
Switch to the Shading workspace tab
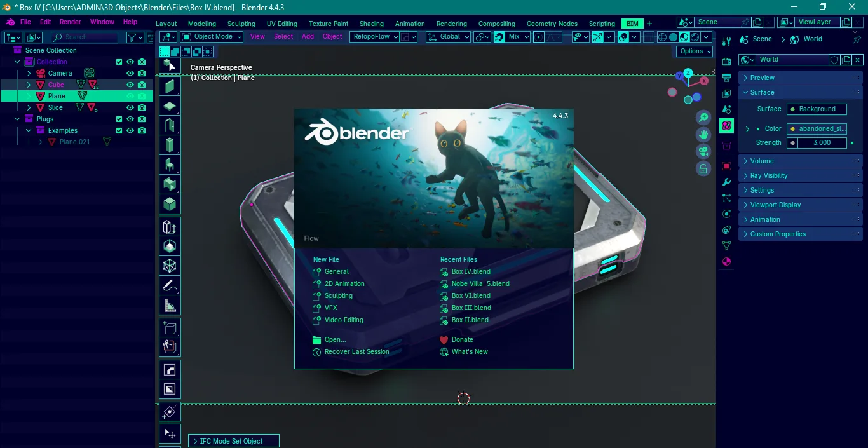(372, 24)
